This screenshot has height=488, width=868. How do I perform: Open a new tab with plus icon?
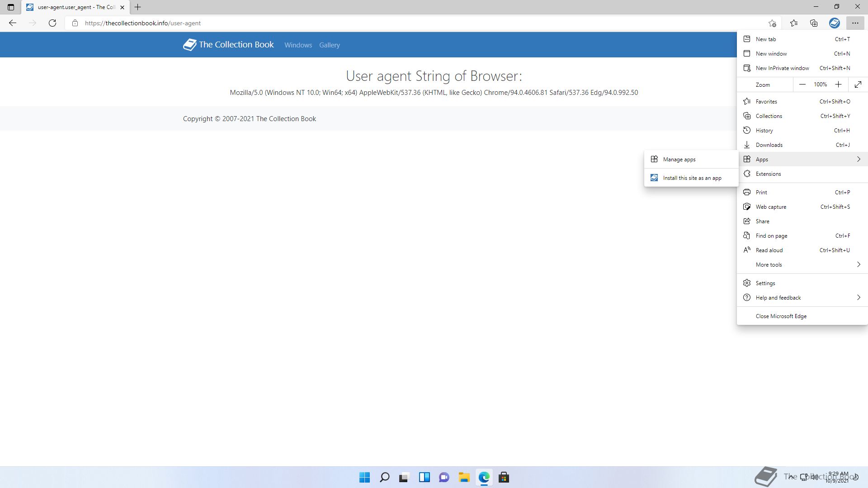coord(138,7)
